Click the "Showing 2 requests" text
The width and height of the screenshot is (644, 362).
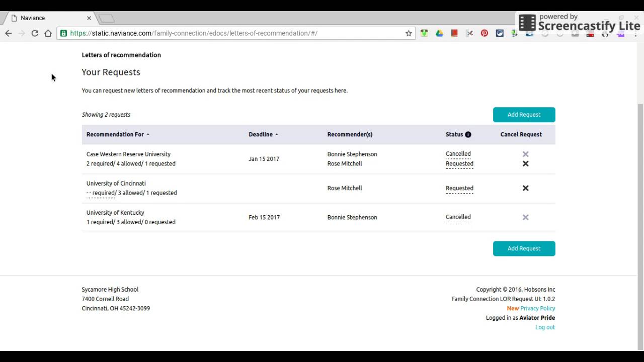pos(106,115)
